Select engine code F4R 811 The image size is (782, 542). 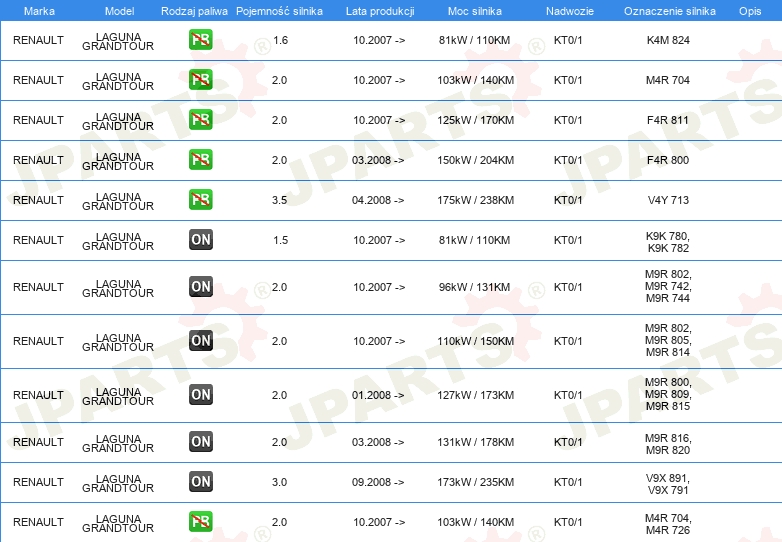(x=668, y=120)
